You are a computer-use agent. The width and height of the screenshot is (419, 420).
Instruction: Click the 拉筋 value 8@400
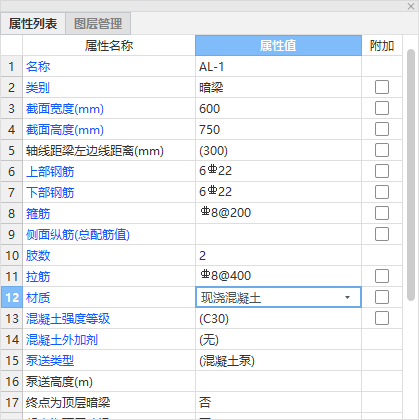click(x=278, y=276)
